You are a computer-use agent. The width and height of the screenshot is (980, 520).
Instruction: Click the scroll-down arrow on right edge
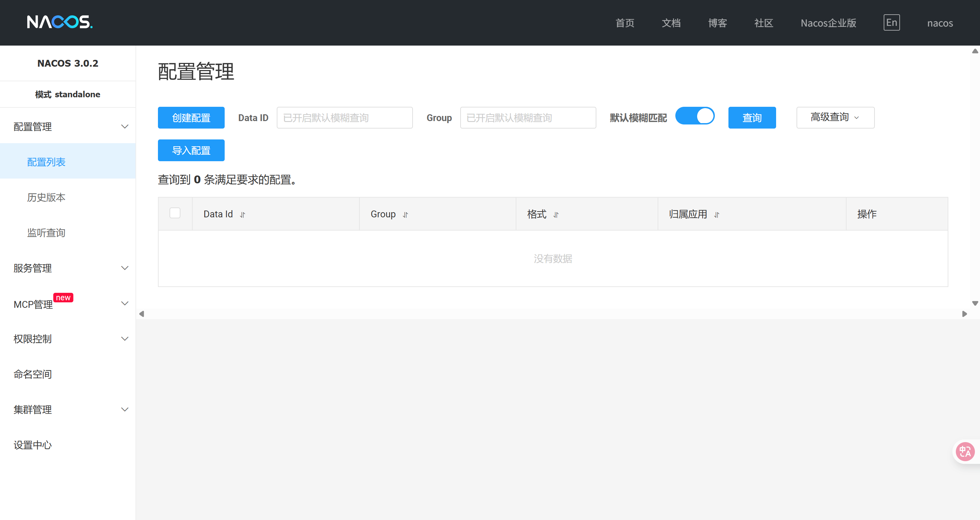975,303
